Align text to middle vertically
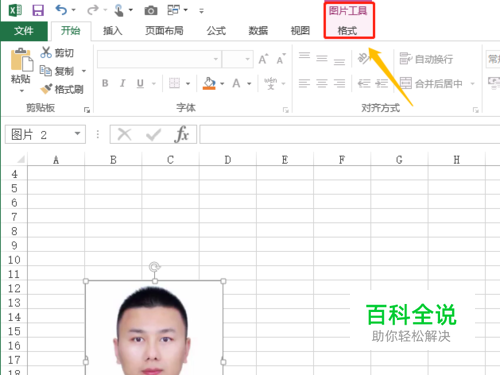This screenshot has height=375, width=500. click(x=322, y=59)
